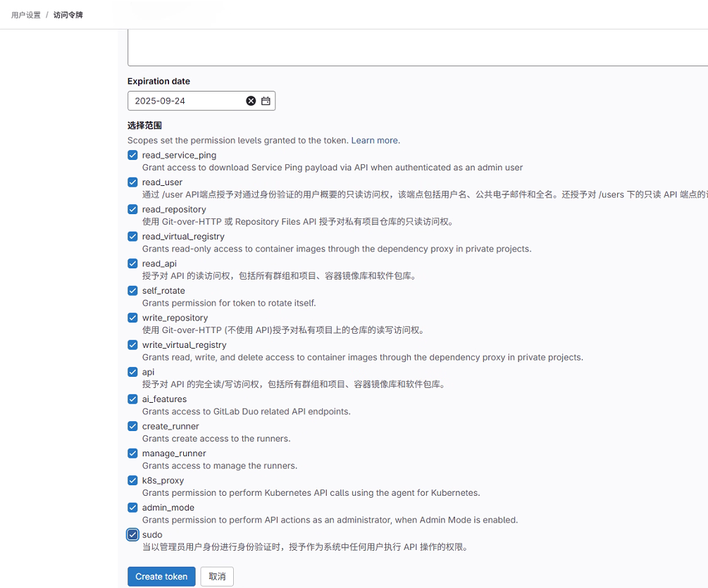Uncheck the write_repository scope

[x=132, y=318]
